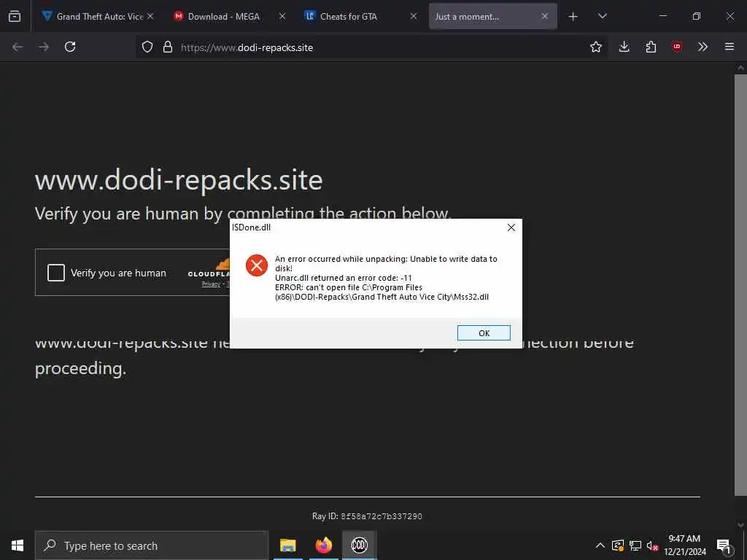Open Firefox from the taskbar
This screenshot has height=560, width=747.
click(323, 545)
